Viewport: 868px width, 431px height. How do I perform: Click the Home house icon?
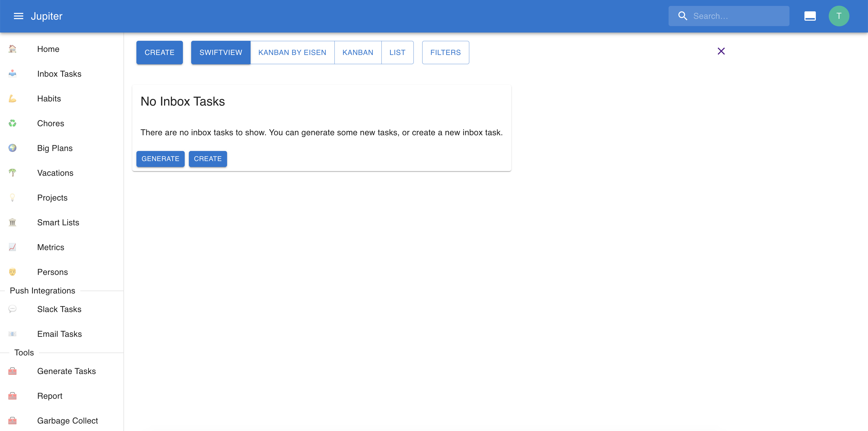(x=12, y=49)
